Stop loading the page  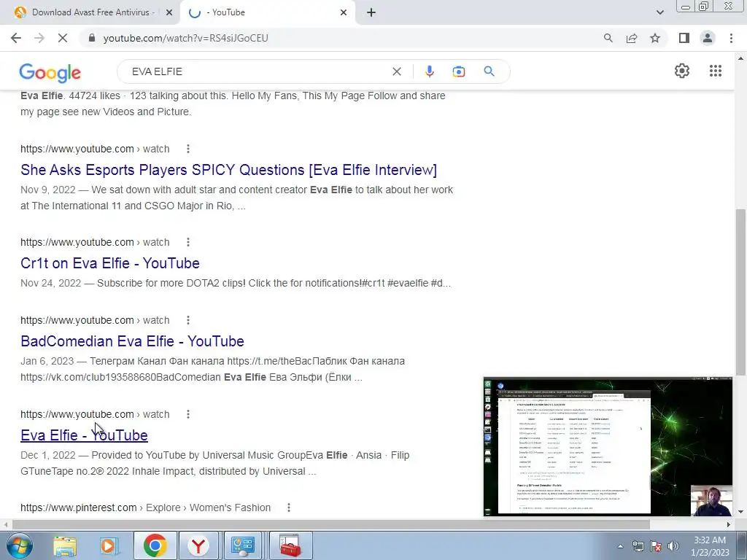point(63,38)
